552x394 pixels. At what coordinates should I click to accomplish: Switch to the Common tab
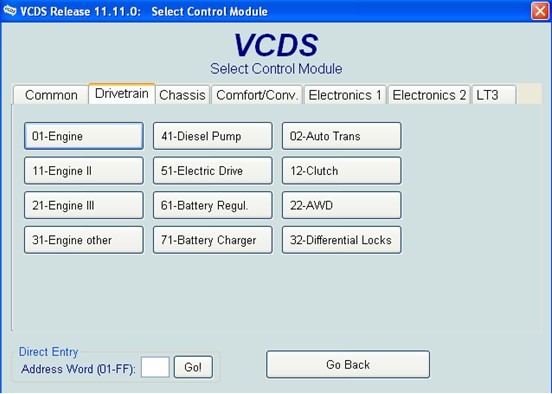click(x=51, y=95)
